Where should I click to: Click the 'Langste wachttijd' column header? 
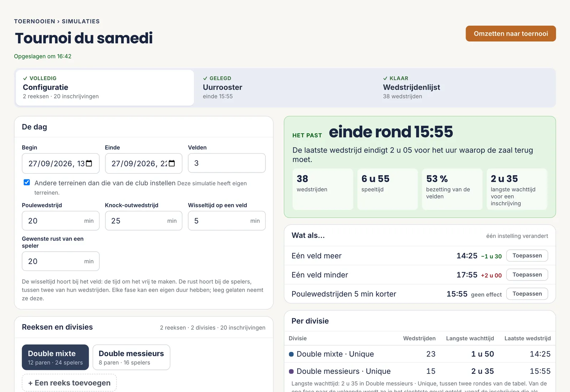tap(470, 338)
